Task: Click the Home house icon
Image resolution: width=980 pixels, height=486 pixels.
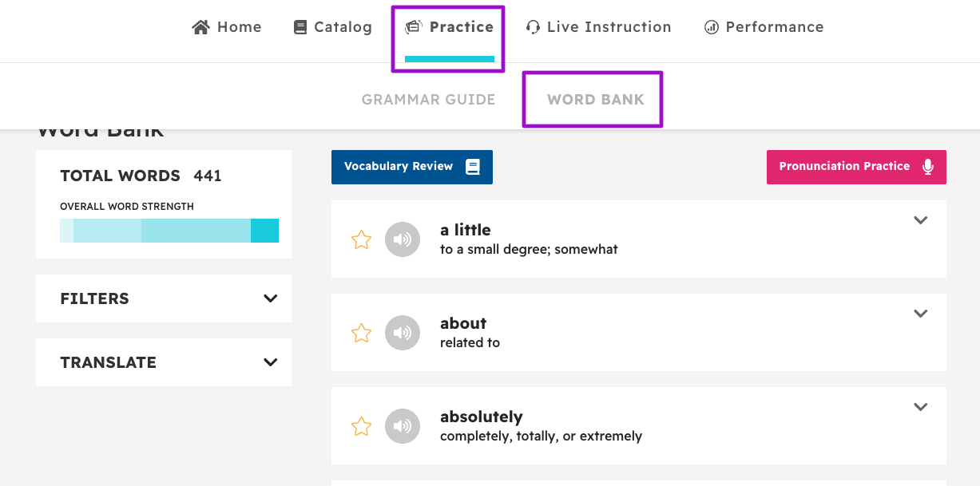Action: click(200, 27)
